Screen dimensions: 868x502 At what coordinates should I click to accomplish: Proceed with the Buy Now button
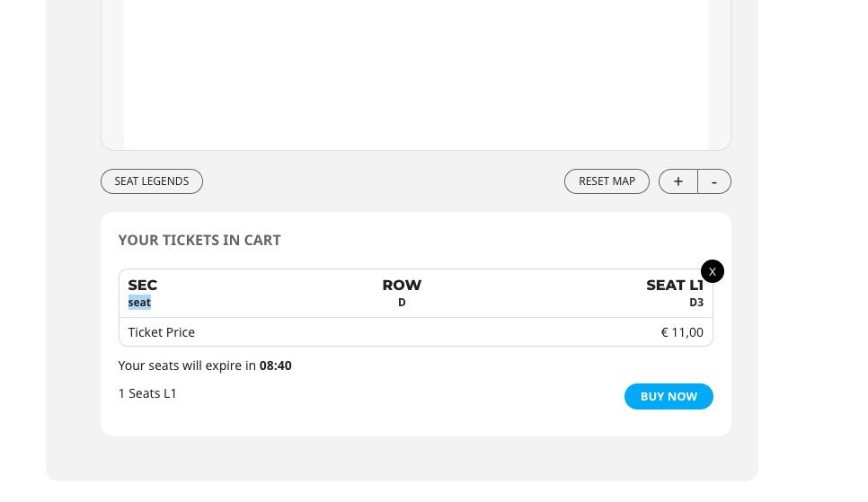pos(669,396)
